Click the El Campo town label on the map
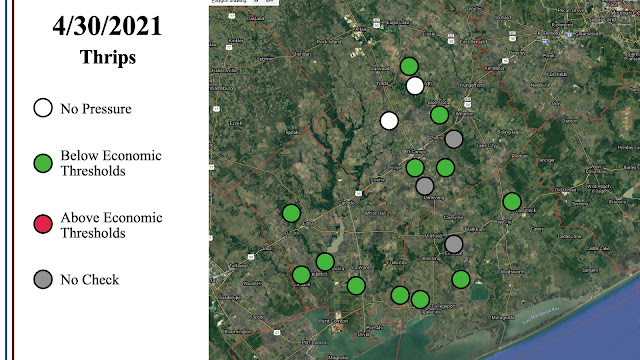Viewport: 640px width, 360px height. 416,151
